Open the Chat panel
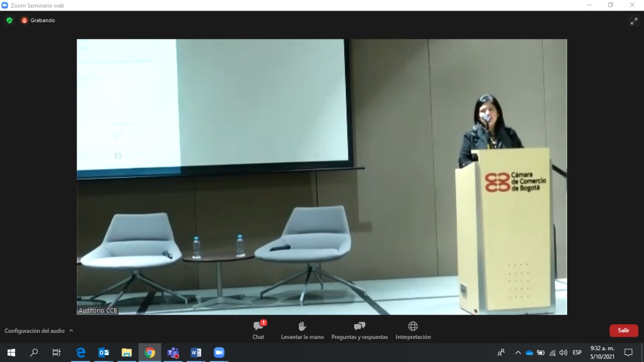The image size is (644, 362). coord(259,330)
